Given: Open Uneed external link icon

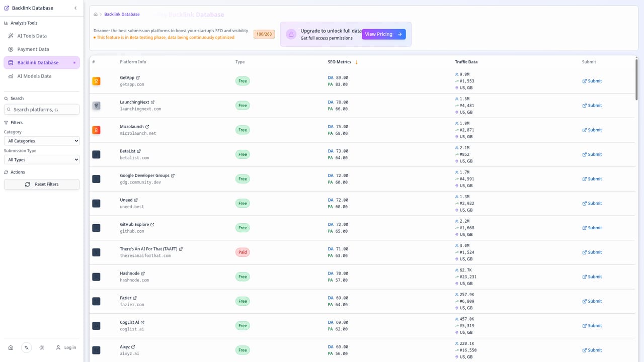Looking at the screenshot, I should point(136,200).
